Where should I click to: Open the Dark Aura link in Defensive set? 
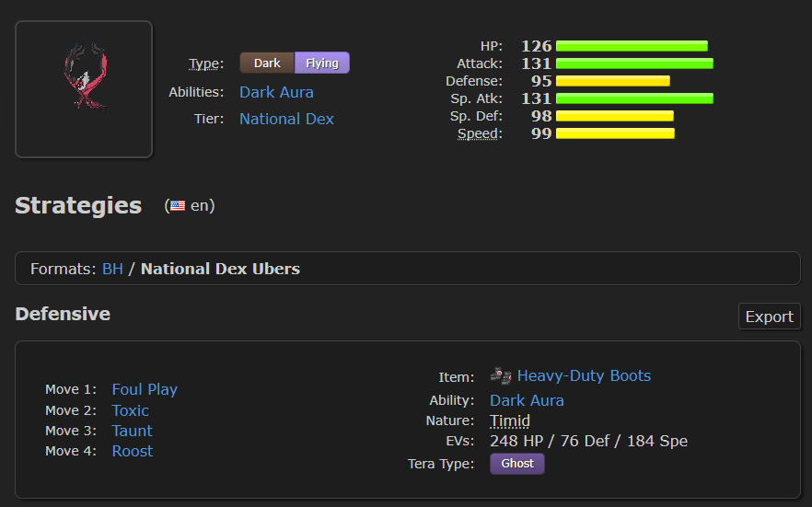[527, 400]
